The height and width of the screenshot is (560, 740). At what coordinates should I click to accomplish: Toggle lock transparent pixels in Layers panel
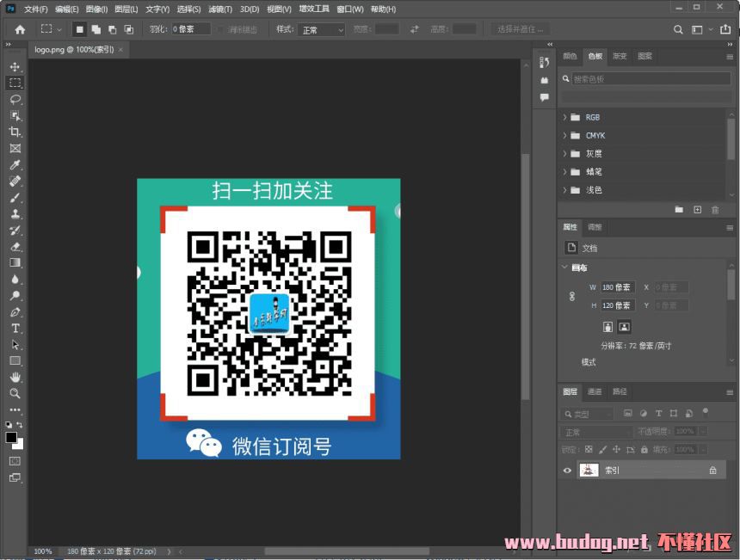(589, 450)
